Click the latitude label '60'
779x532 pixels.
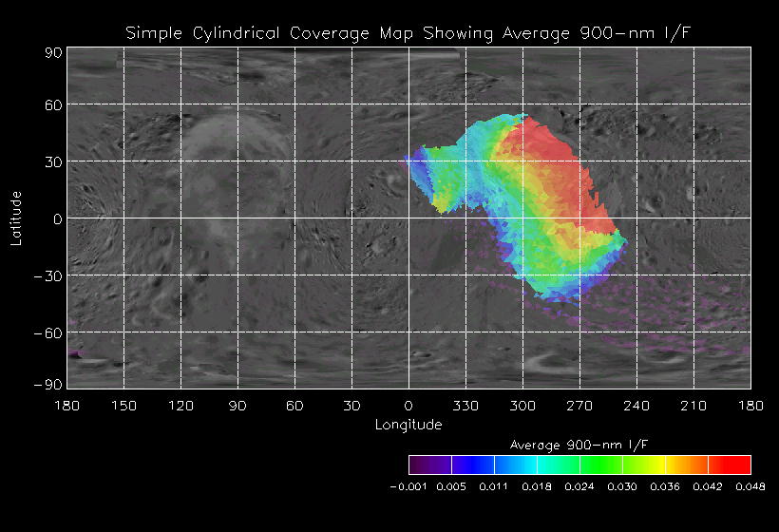pos(53,105)
